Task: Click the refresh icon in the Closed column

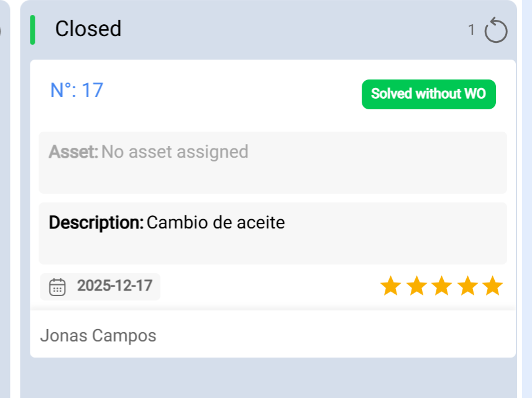Action: [x=496, y=30]
